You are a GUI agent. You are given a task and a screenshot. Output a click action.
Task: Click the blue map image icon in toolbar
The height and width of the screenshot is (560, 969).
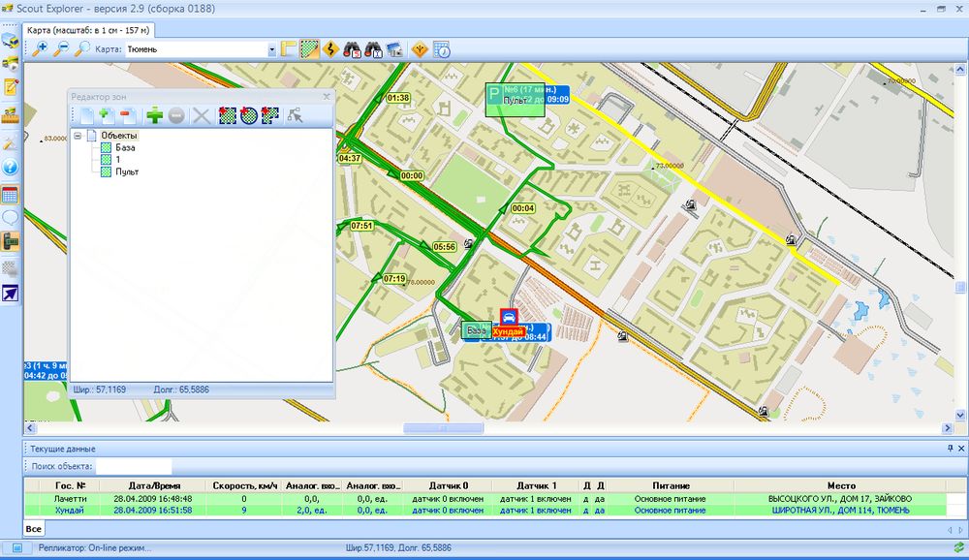pos(394,48)
